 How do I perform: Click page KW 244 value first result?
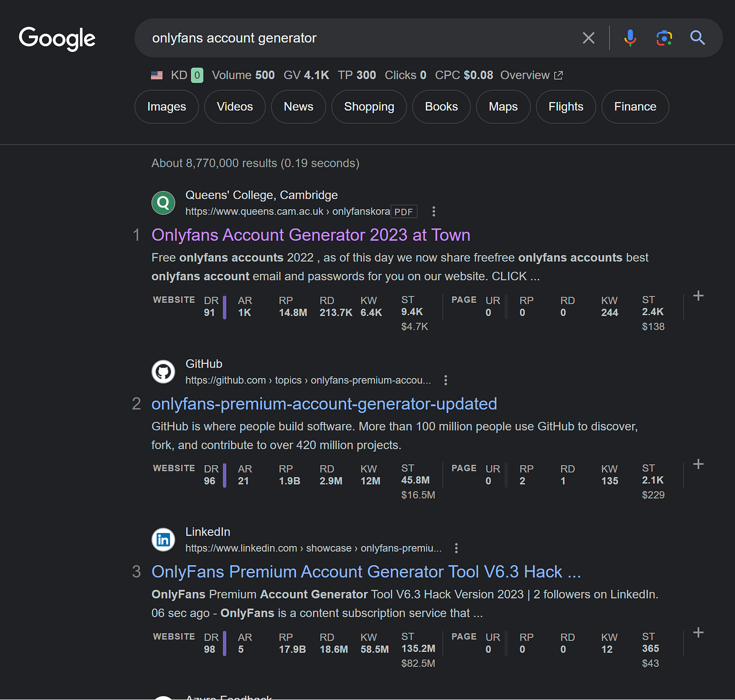click(x=610, y=313)
